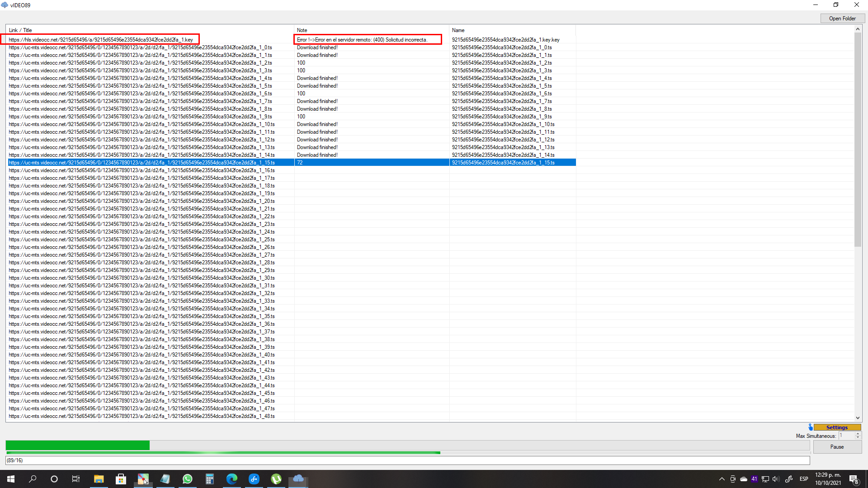The width and height of the screenshot is (868, 488).
Task: Click the volume speaker tray icon
Action: click(x=776, y=479)
